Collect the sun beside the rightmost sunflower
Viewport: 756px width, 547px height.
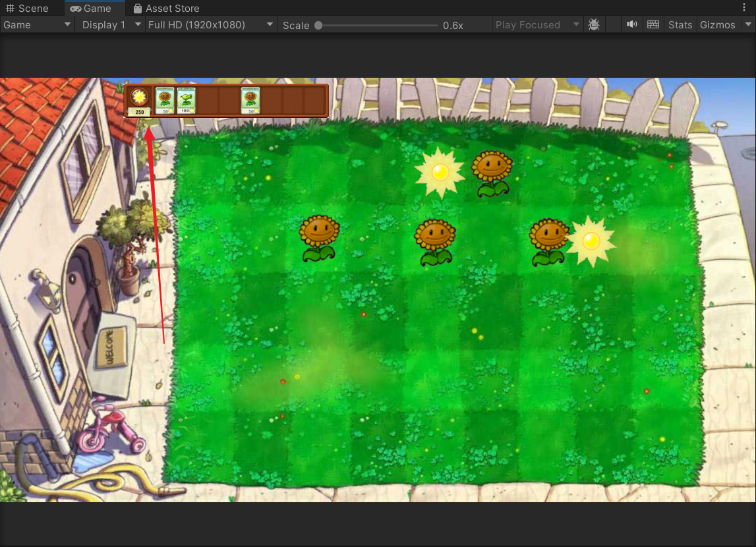coord(591,241)
